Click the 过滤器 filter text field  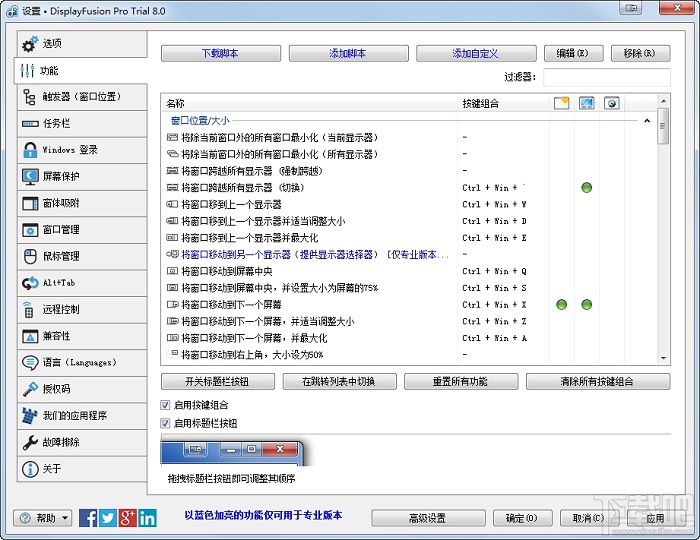(605, 77)
